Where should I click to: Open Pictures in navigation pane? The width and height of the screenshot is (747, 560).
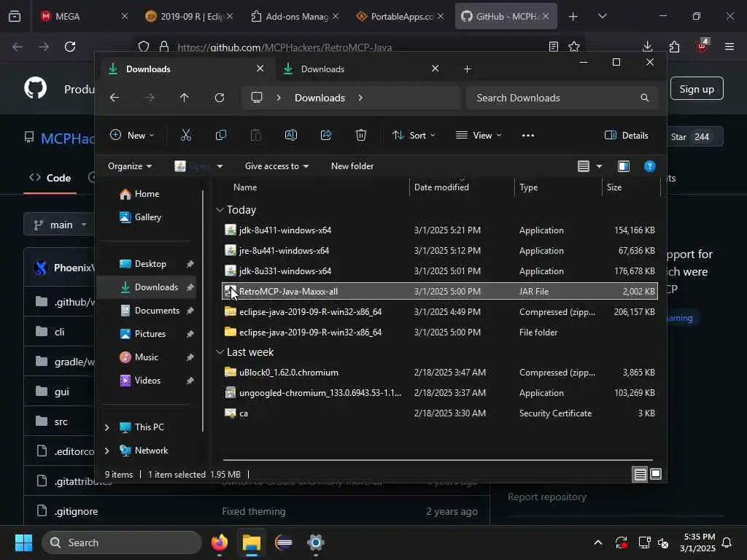point(150,334)
